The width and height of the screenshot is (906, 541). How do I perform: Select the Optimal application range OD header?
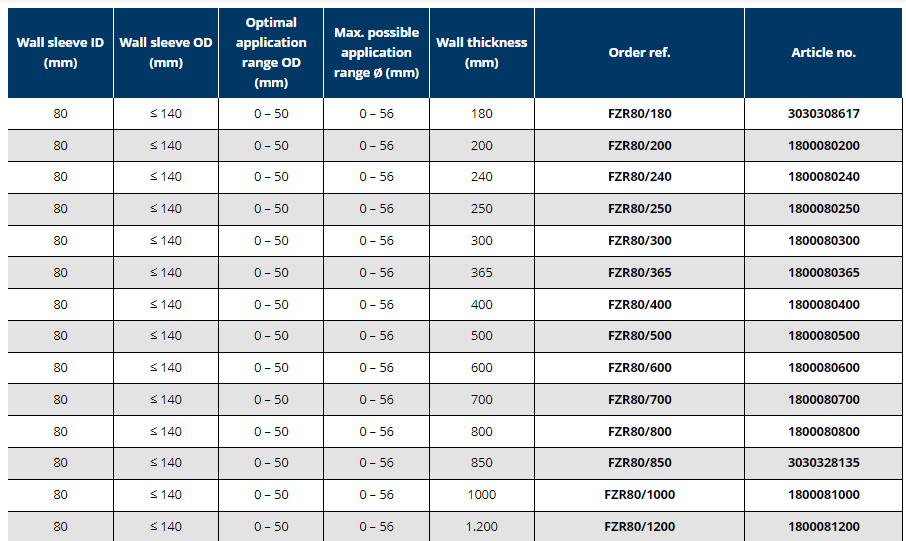click(271, 53)
